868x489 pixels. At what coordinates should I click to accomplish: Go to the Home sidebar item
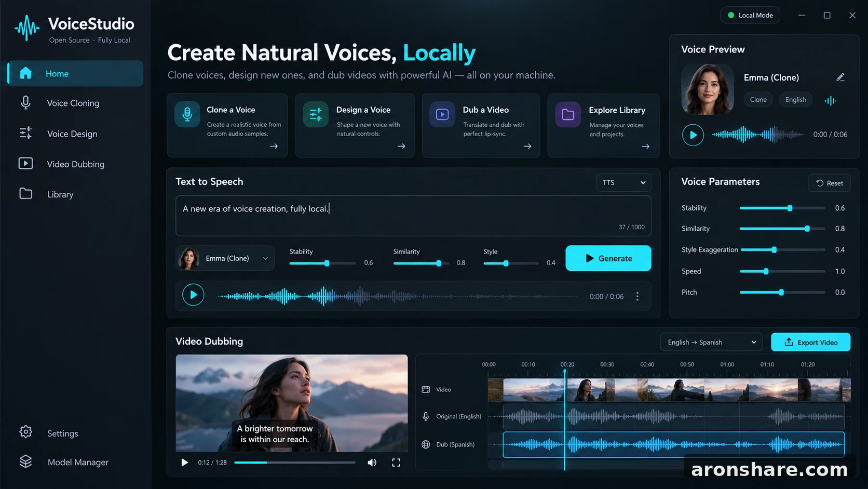coord(75,73)
